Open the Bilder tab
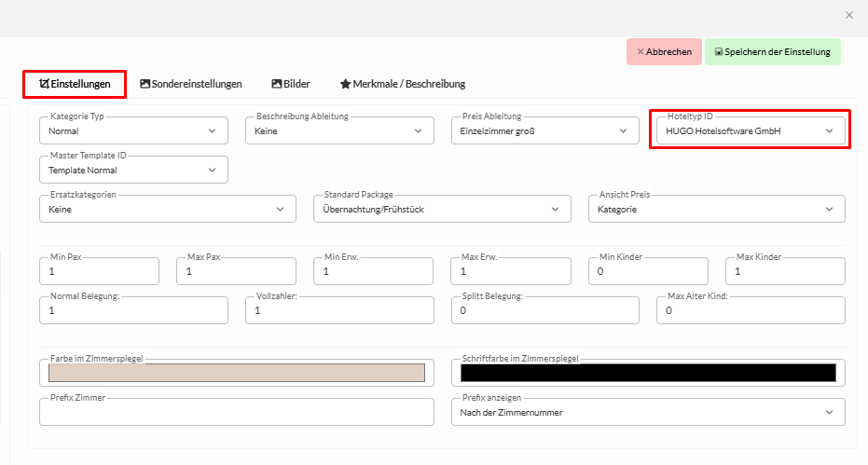868x465 pixels. (x=291, y=84)
